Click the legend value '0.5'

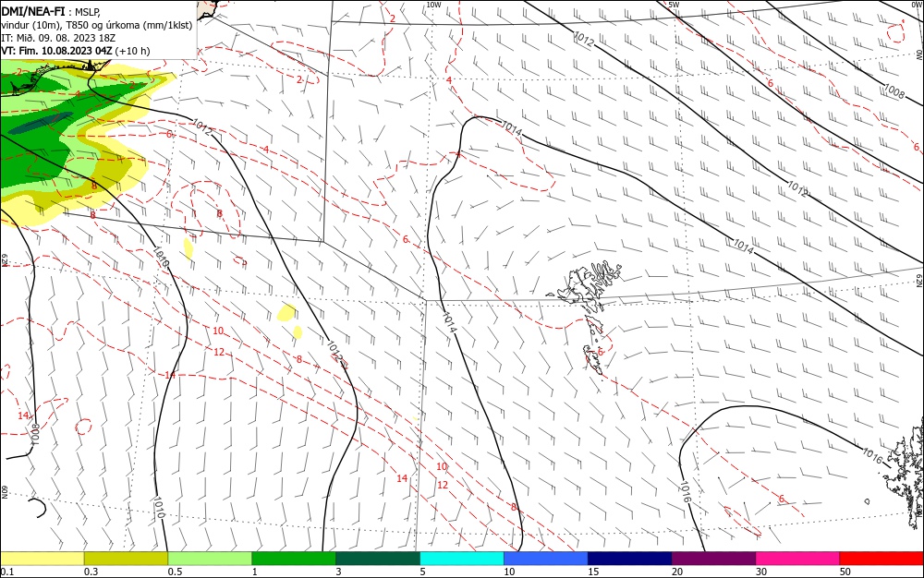point(175,572)
